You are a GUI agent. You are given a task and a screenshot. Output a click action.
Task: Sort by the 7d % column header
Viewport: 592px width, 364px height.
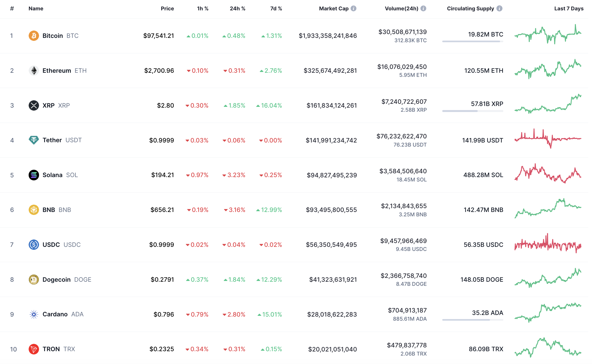click(276, 8)
